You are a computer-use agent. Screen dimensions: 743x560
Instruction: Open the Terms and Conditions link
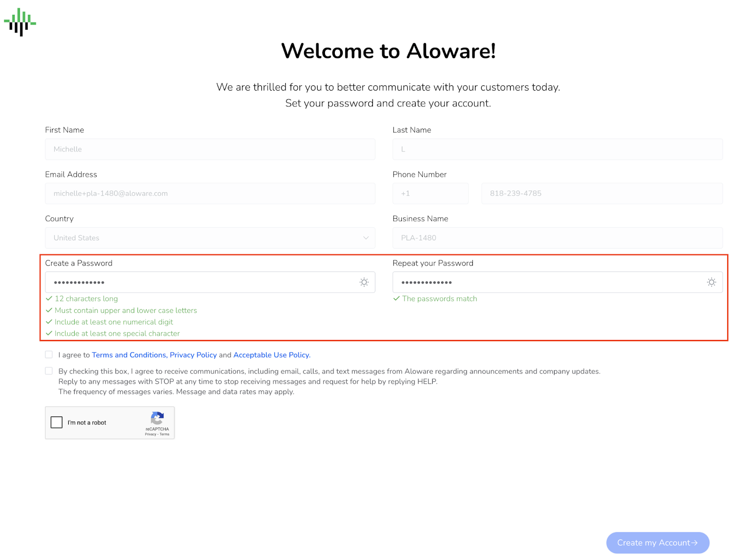coord(130,355)
